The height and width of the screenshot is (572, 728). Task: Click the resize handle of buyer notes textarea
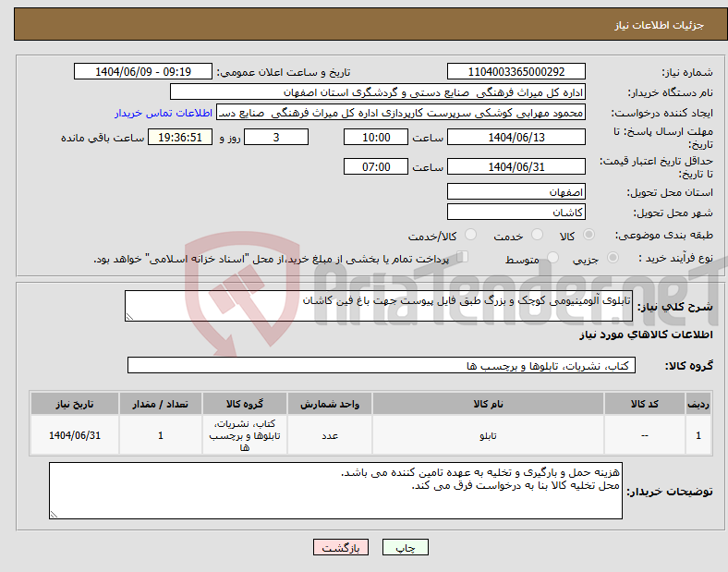pyautogui.click(x=54, y=515)
